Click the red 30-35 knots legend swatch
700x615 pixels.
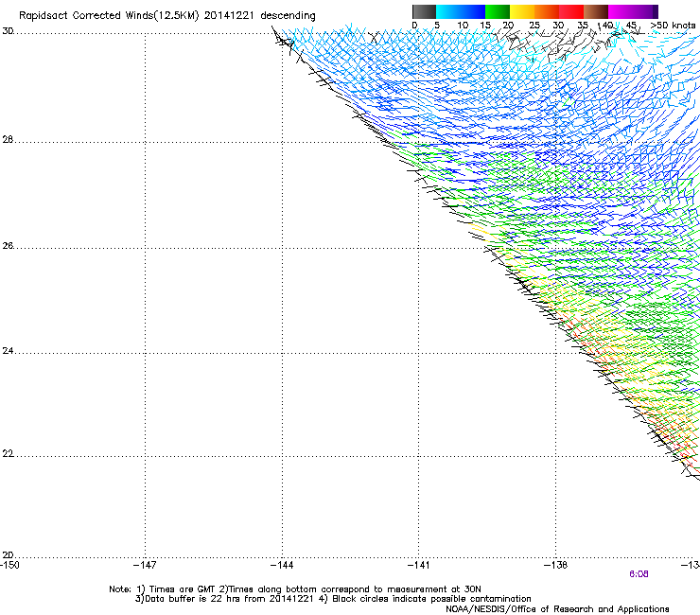[x=571, y=11]
